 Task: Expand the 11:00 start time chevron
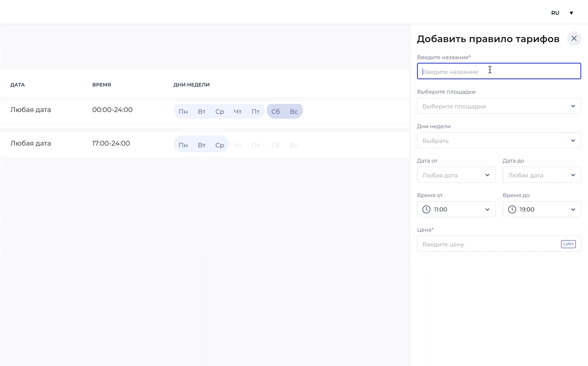point(488,210)
